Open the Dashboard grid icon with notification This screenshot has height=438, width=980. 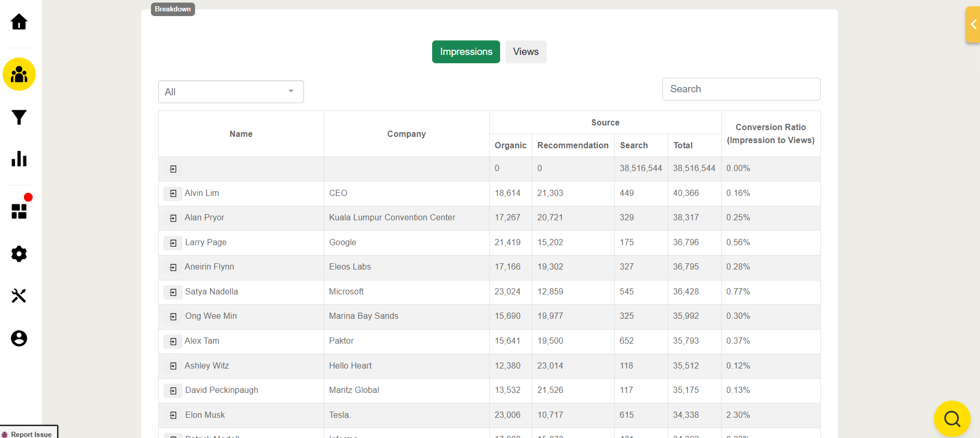click(19, 211)
